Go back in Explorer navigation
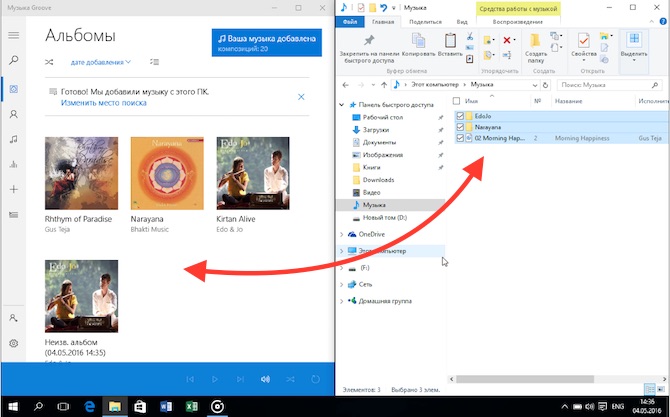The height and width of the screenshot is (417, 670). click(x=346, y=85)
